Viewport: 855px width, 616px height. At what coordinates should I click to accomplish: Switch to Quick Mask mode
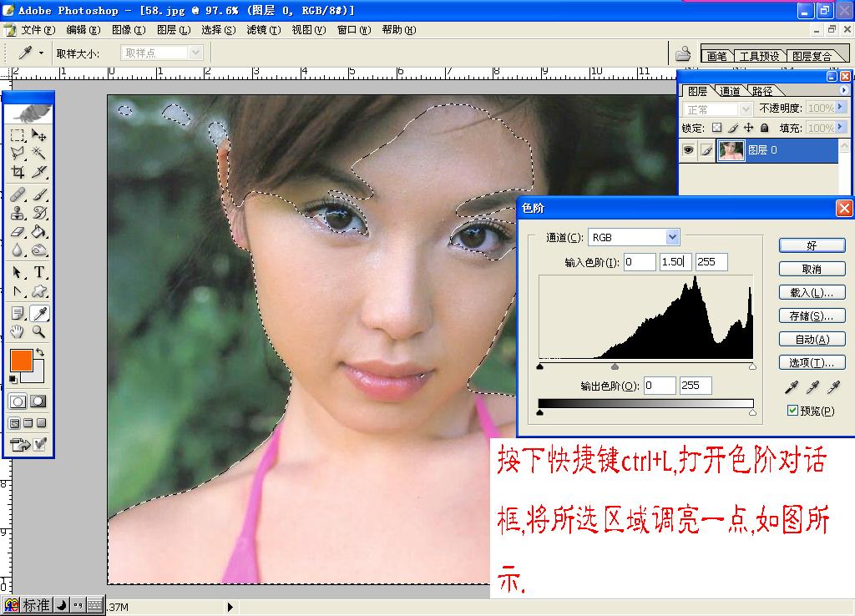[x=38, y=401]
